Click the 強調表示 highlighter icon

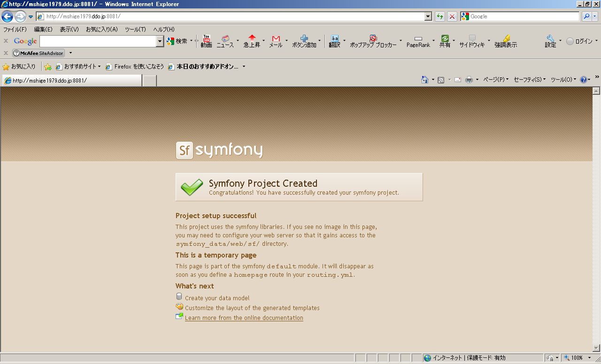[x=506, y=41]
